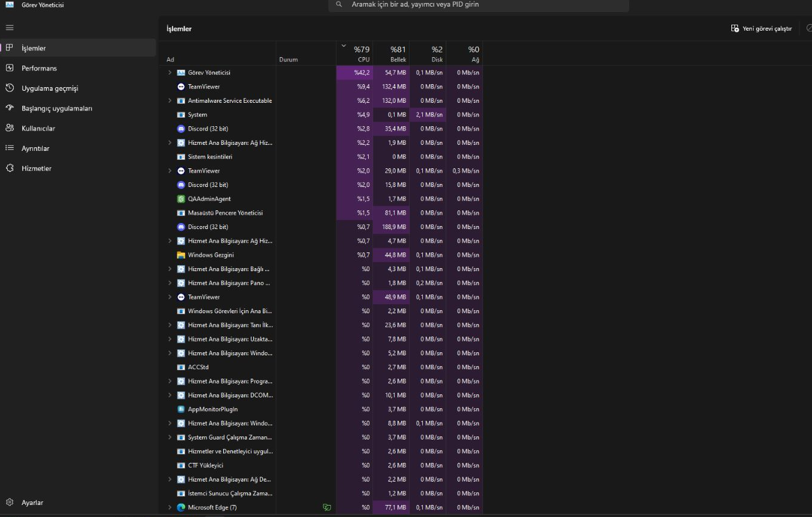
Task: Open the hamburger navigation menu
Action: (10, 28)
